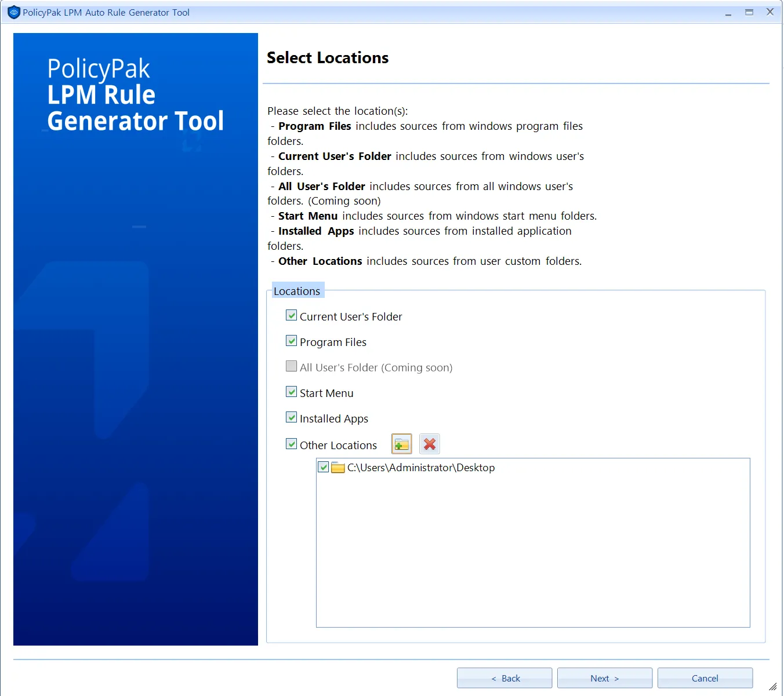Click the folder icon next to the Desktop path
784x696 pixels.
coord(337,467)
